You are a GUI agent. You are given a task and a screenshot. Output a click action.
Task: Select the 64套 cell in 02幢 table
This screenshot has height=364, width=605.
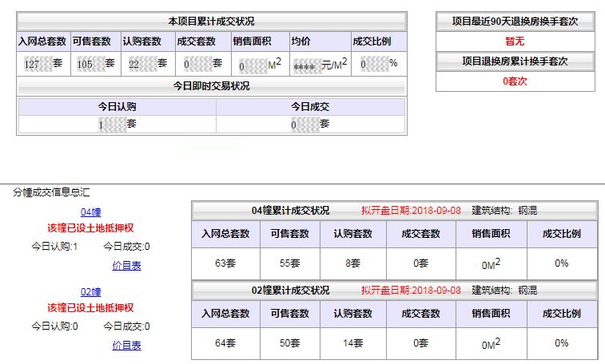(x=225, y=342)
